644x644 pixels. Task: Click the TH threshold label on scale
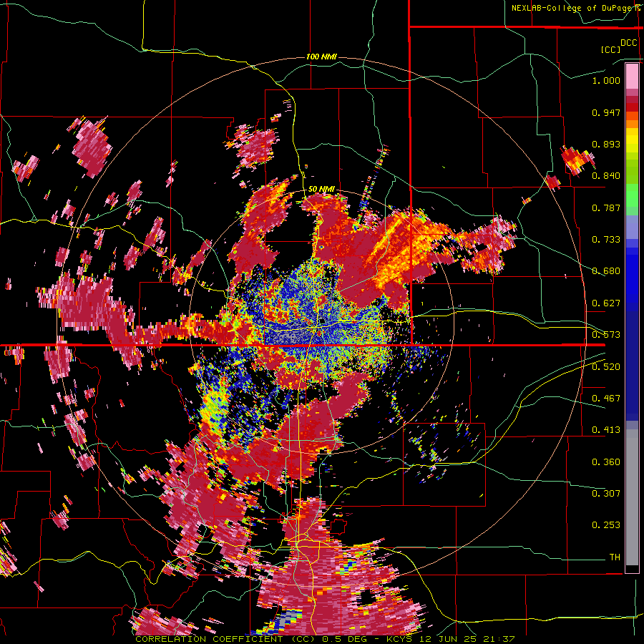coord(615,557)
